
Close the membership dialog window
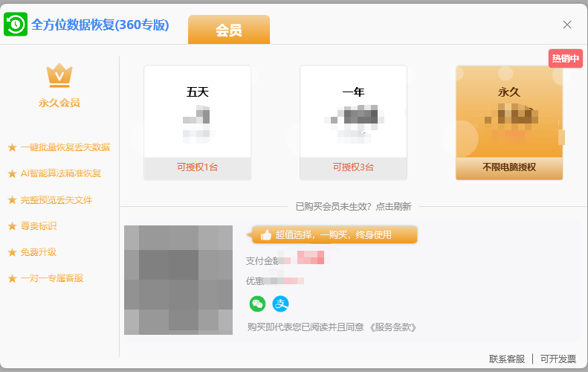567,25
